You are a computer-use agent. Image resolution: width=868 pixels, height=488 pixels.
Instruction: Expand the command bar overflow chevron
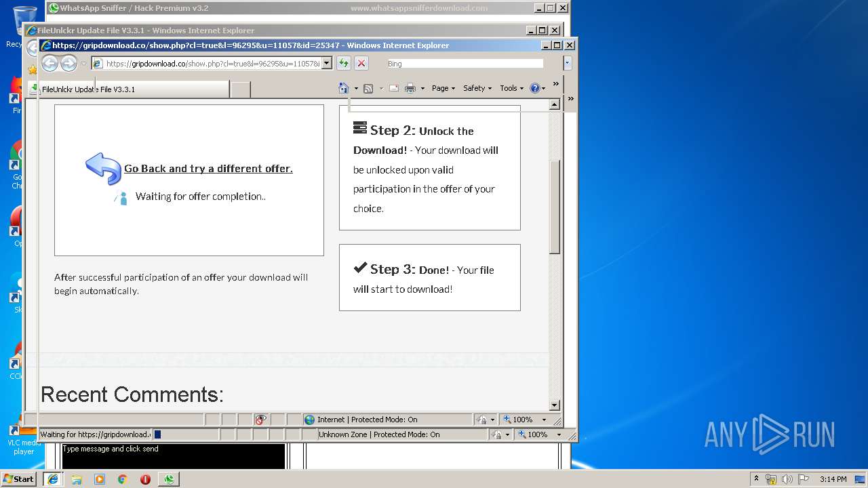(556, 84)
